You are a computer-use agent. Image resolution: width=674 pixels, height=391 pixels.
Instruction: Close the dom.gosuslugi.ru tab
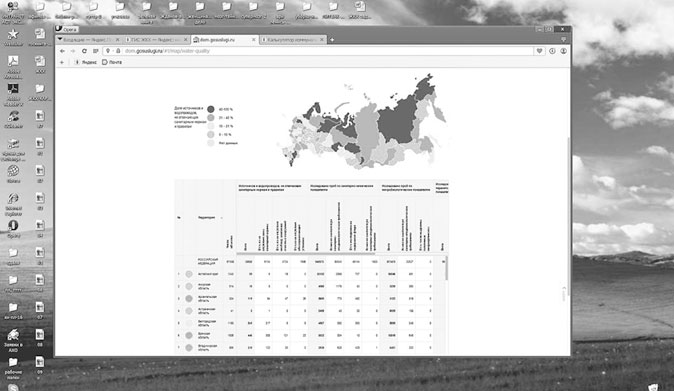click(x=253, y=40)
